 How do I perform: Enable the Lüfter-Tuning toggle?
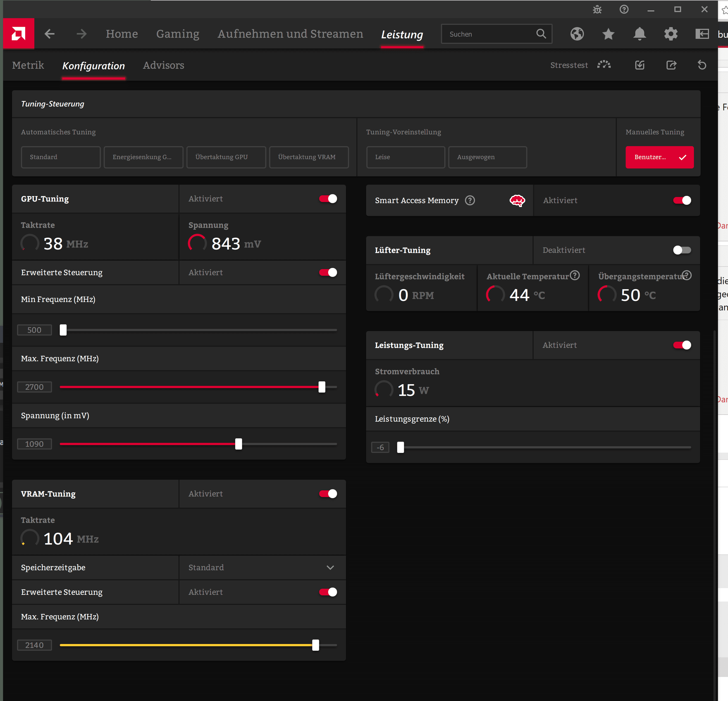pos(682,250)
